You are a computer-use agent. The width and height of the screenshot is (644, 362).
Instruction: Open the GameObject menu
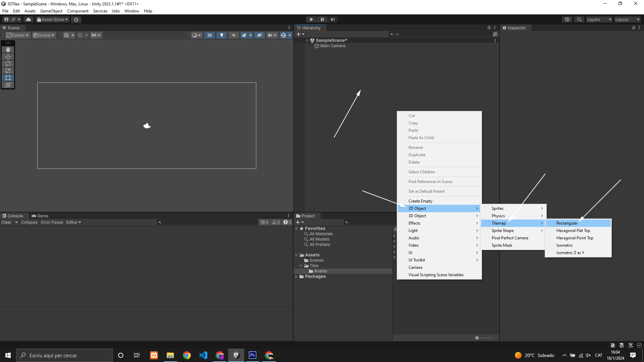pyautogui.click(x=51, y=11)
